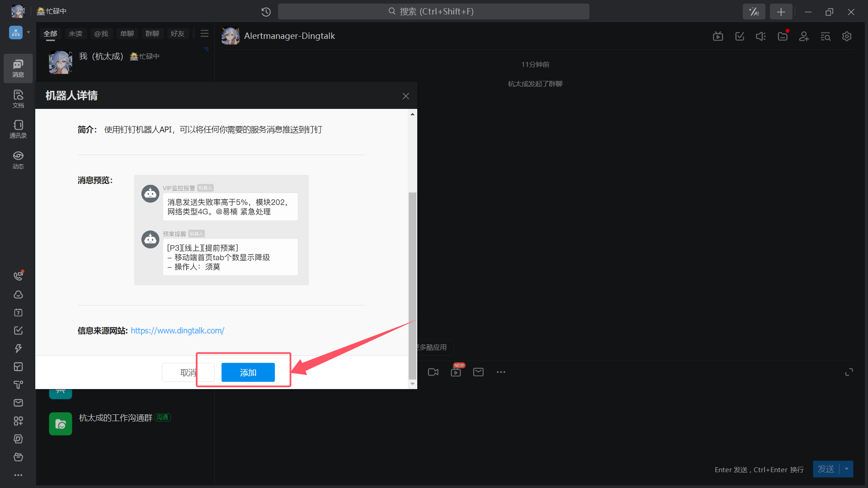Open message history clock icon
The width and height of the screenshot is (868, 488).
pos(266,12)
